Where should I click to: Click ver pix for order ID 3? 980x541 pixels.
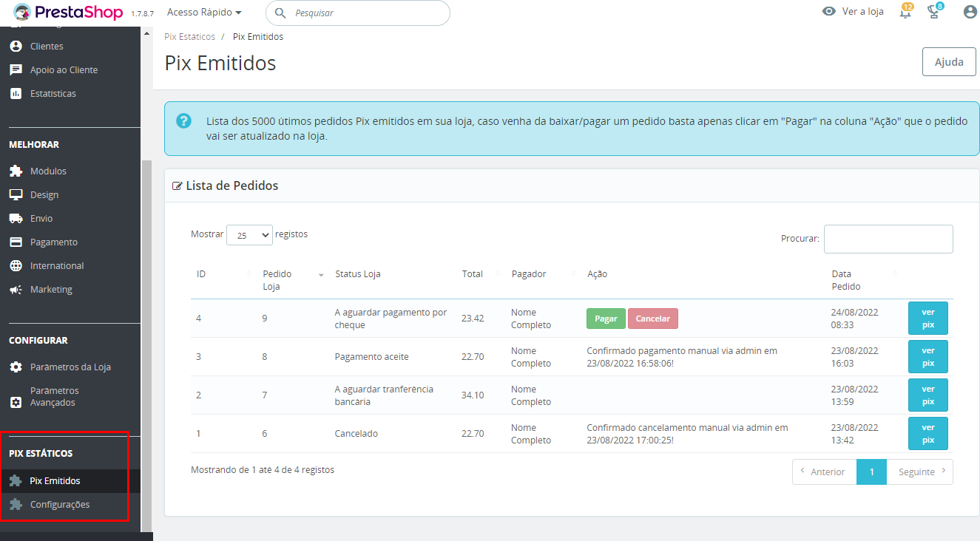coord(928,357)
